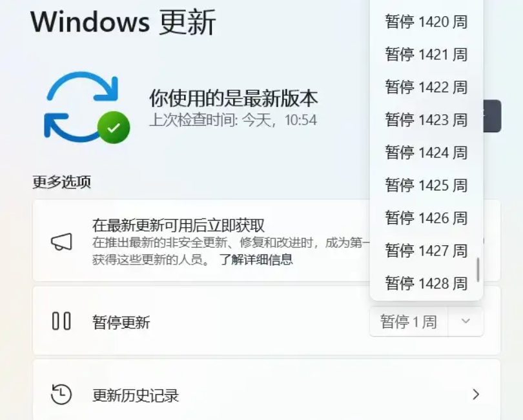Click the dropdown list scrollbar thumb
The image size is (523, 420).
tap(478, 269)
